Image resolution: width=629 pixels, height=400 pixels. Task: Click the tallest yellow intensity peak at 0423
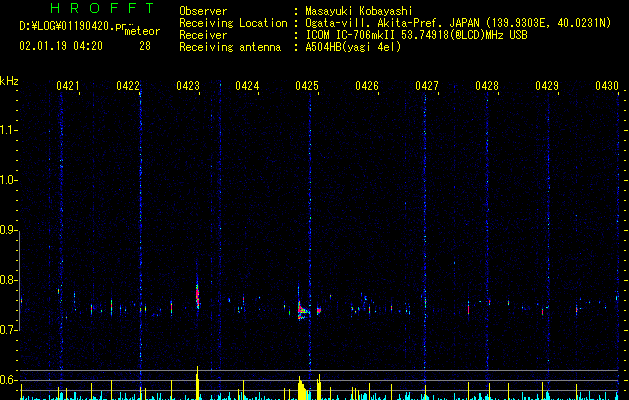pyautogui.click(x=197, y=383)
